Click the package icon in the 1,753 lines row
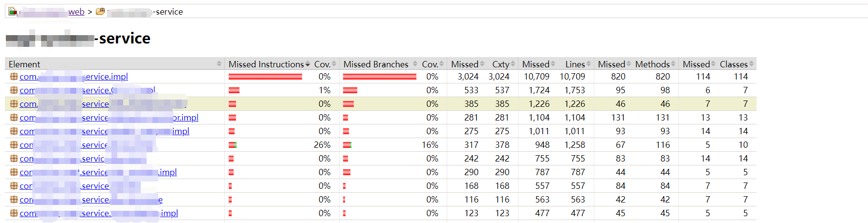This screenshot has width=868, height=223. pyautogui.click(x=14, y=90)
